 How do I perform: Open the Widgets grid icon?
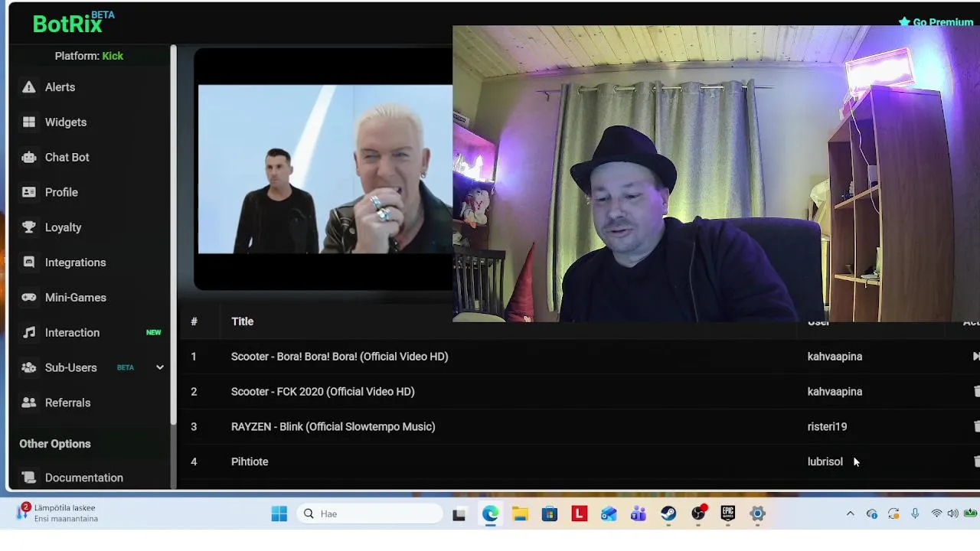tap(29, 122)
